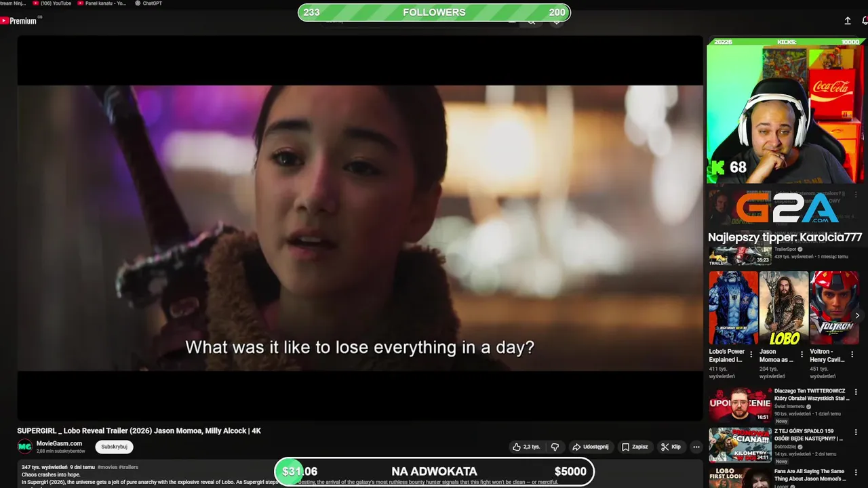
Task: Click 'Najlepszy tipper: Karolcia777' text
Action: click(785, 237)
